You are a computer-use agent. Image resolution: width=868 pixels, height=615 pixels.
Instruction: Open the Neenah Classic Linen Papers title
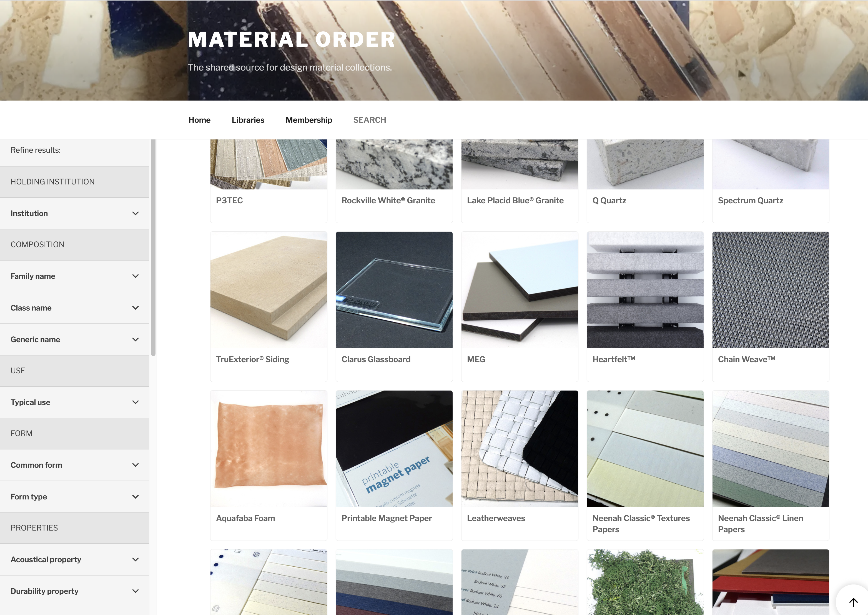760,524
